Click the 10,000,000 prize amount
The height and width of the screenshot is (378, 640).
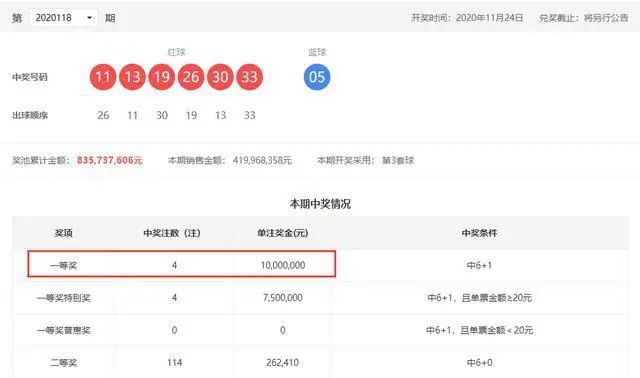tap(283, 265)
